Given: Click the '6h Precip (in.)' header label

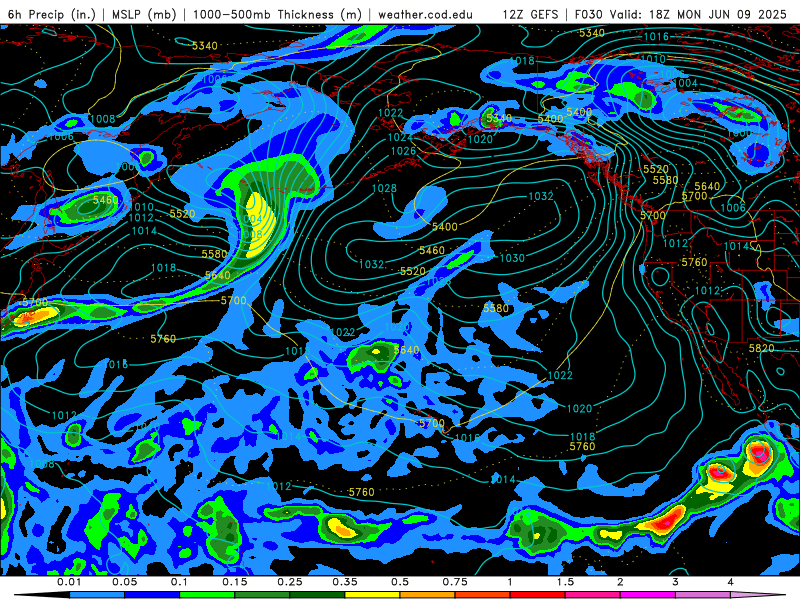Looking at the screenshot, I should (52, 14).
